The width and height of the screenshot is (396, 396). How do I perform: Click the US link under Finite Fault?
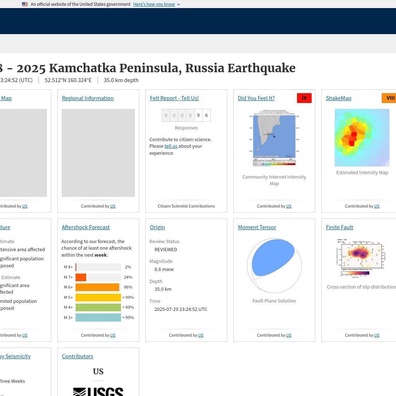tap(377, 335)
